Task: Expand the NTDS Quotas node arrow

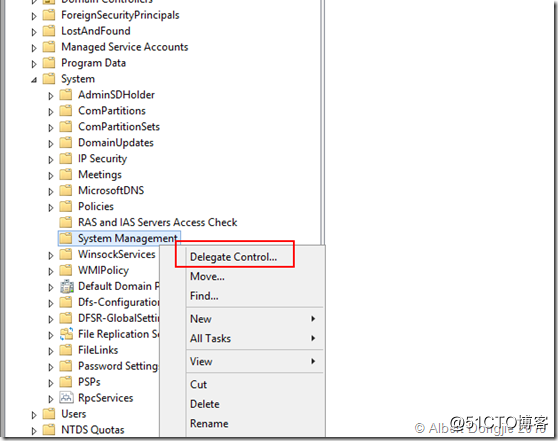Action: point(34,431)
